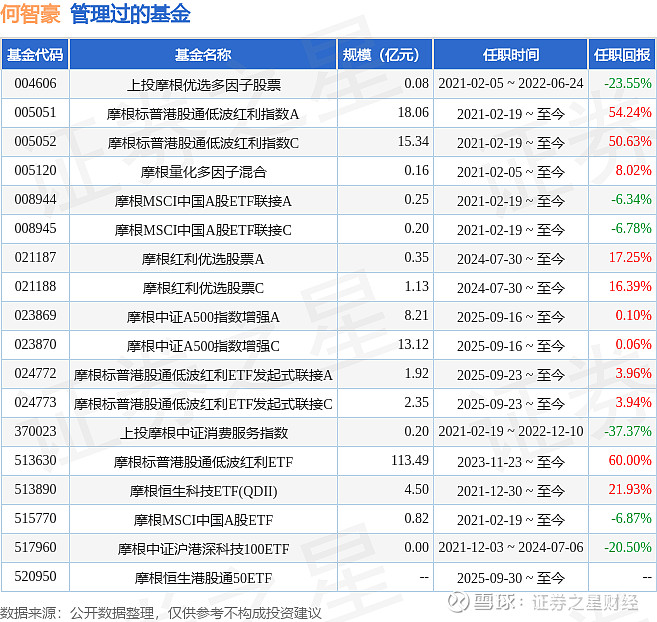The image size is (657, 622).
Task: Select fund code 370023
Action: click(35, 430)
